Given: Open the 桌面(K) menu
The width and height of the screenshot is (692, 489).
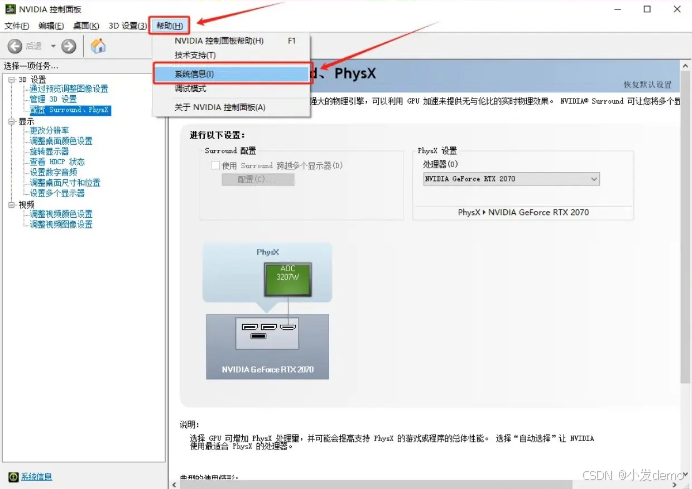Looking at the screenshot, I should pyautogui.click(x=86, y=26).
